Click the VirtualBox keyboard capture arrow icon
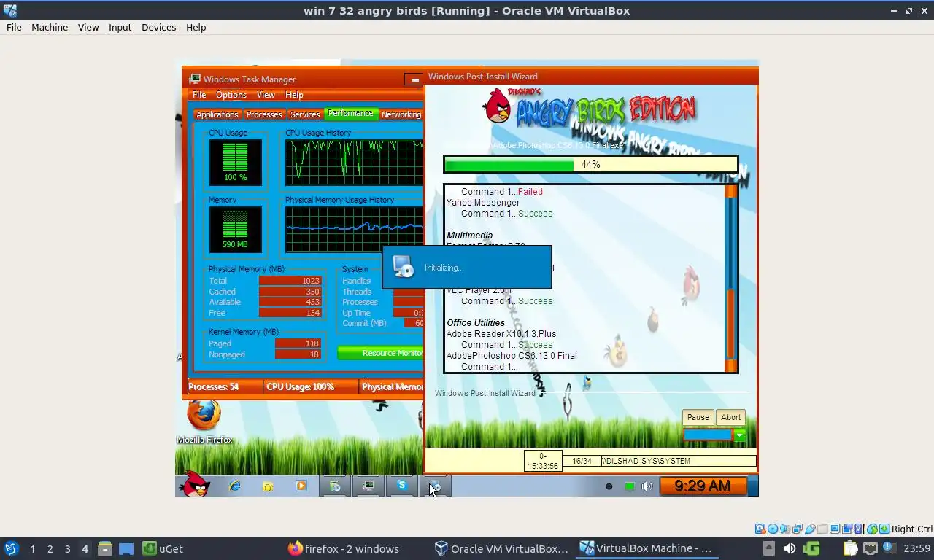This screenshot has height=560, width=934. coord(884,529)
